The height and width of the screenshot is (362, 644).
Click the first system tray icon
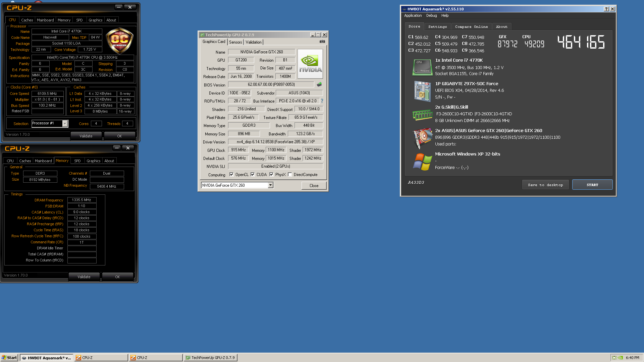tap(614, 358)
